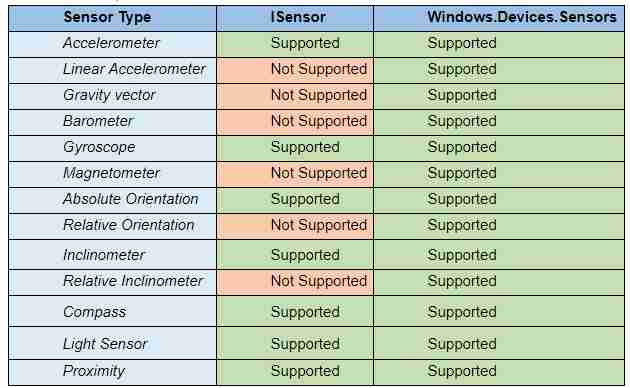Click the Linear Accelerometer cell
The width and height of the screenshot is (630, 388).
point(134,69)
